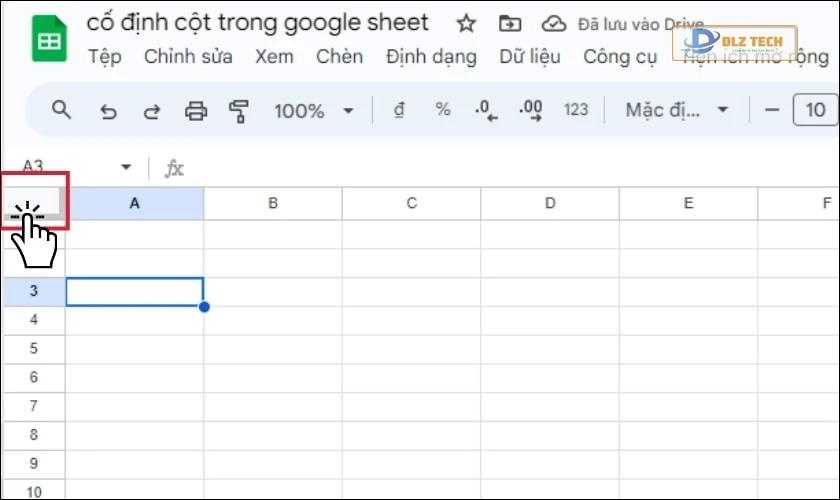
Task: Open the 123 more formats button
Action: [x=576, y=110]
